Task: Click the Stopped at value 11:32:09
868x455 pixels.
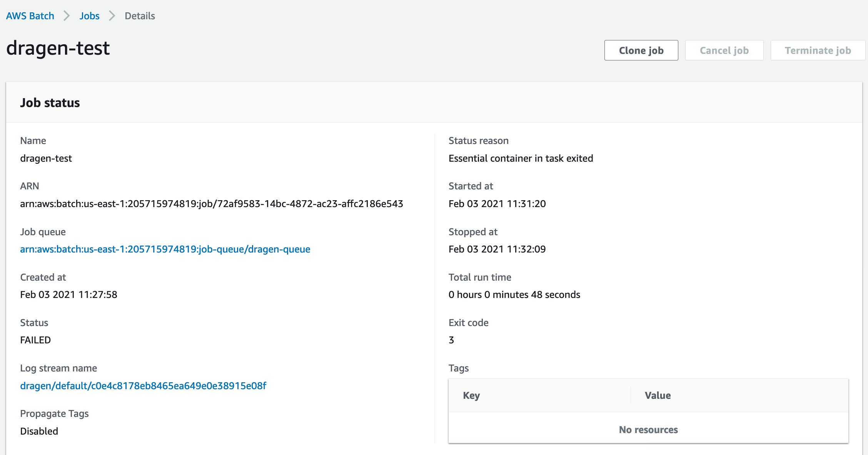Action: (x=497, y=249)
